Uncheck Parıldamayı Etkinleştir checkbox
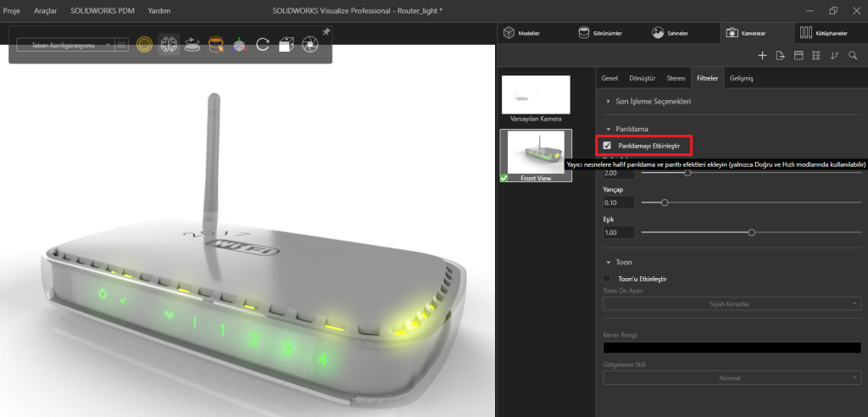Image resolution: width=868 pixels, height=417 pixels. 607,146
